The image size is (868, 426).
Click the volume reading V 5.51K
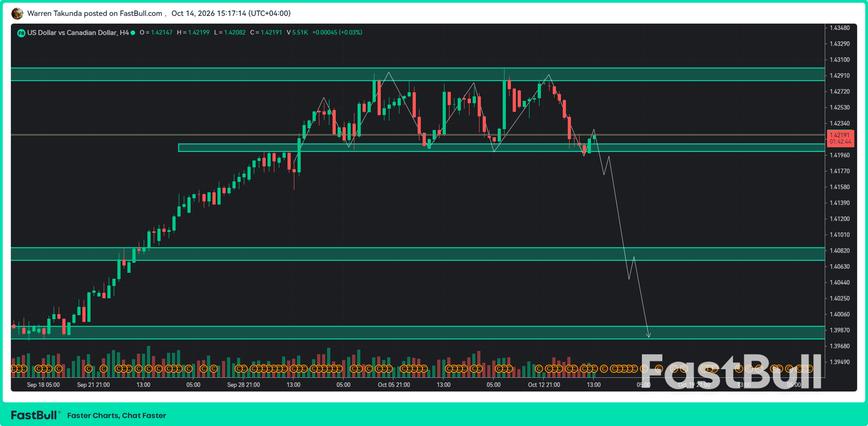pyautogui.click(x=297, y=33)
